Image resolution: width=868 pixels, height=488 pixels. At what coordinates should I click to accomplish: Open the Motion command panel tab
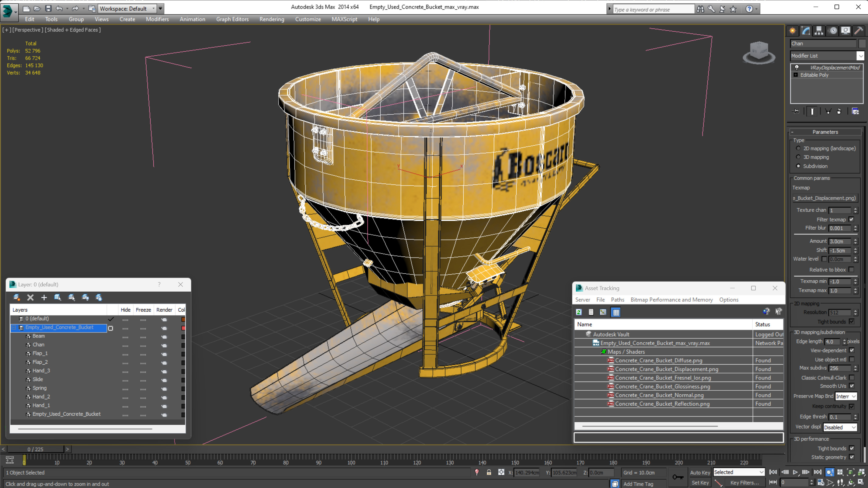[833, 31]
